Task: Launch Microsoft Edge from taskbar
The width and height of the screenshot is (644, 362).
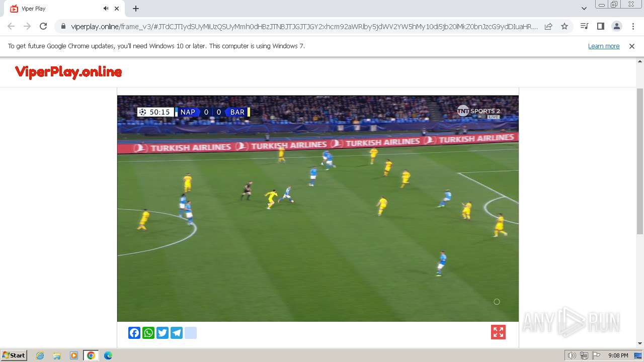Action: 108,355
